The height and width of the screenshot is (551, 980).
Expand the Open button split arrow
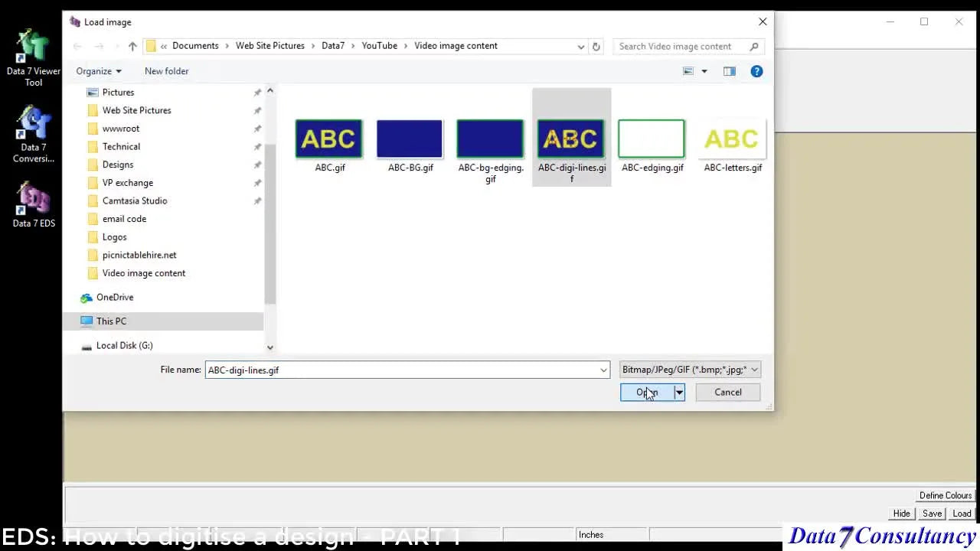[678, 392]
